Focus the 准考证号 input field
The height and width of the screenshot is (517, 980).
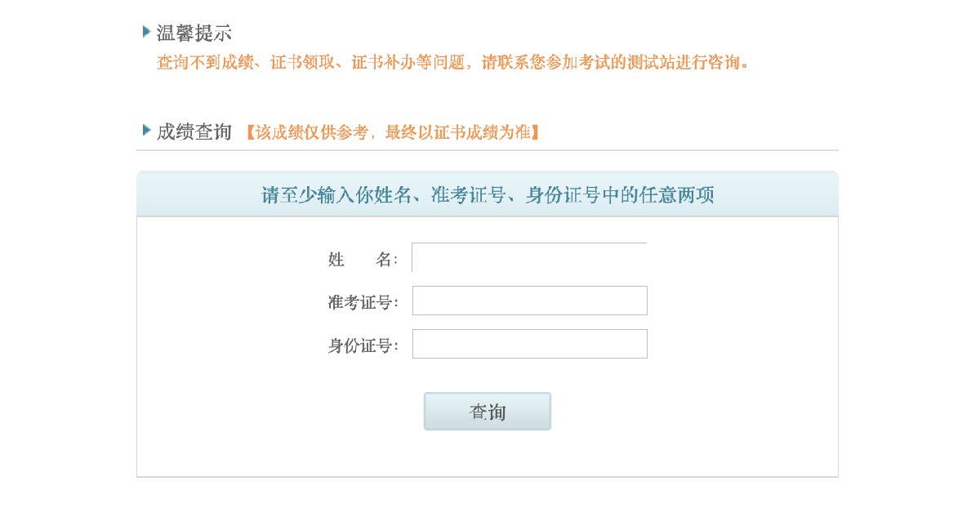coord(529,301)
